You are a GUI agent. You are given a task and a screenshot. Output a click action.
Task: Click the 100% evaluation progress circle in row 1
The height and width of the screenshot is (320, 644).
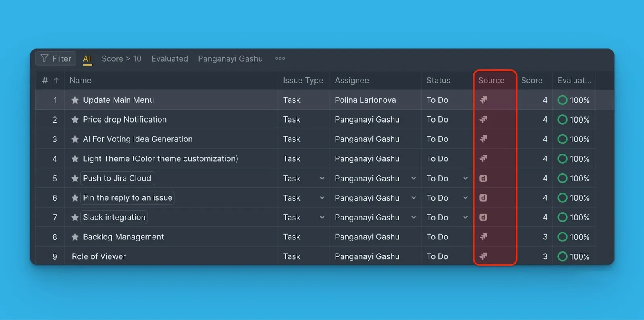coord(562,100)
